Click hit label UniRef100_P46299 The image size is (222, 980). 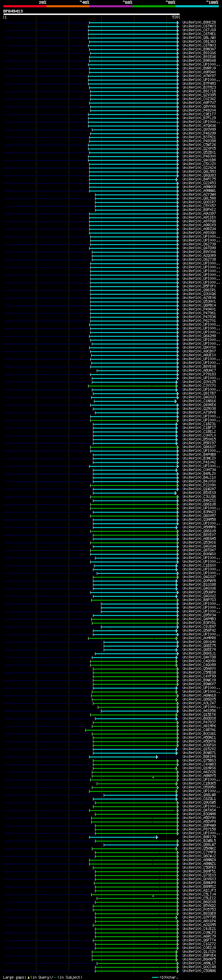[x=199, y=133]
